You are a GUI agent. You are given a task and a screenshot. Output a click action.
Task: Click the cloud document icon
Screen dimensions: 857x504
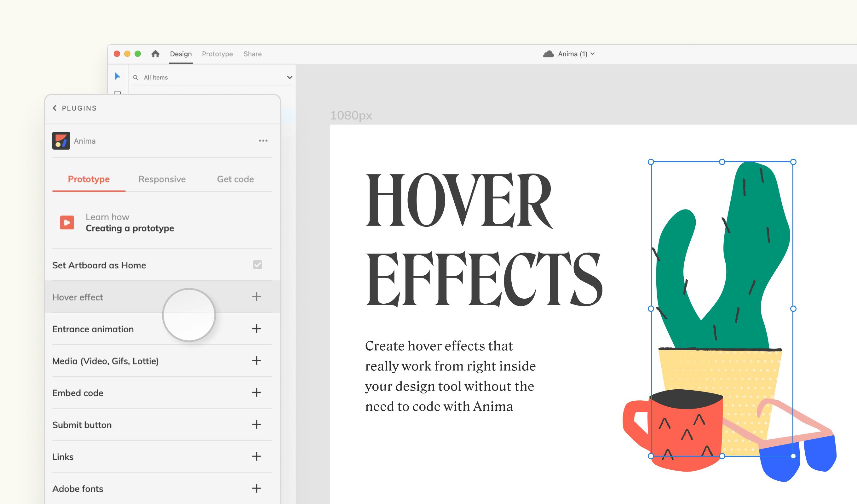(x=548, y=54)
